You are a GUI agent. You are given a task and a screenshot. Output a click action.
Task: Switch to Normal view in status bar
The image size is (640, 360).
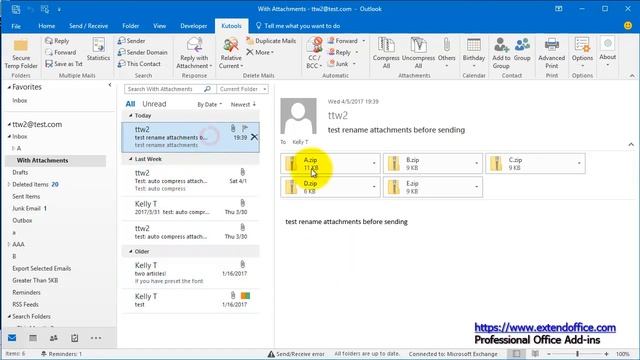tap(516, 354)
